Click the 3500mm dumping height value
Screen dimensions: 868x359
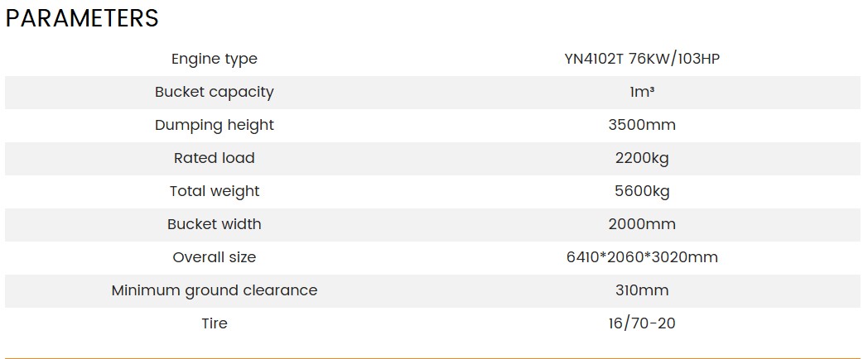(x=642, y=125)
